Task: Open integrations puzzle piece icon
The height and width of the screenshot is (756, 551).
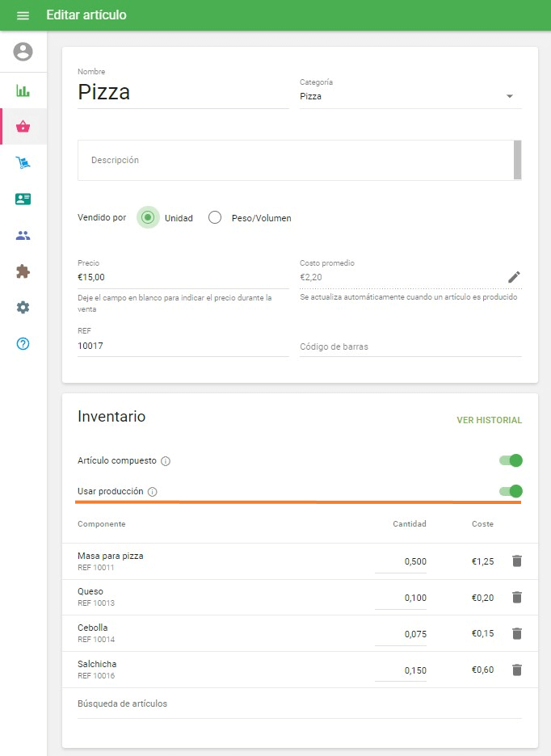Action: click(x=23, y=271)
